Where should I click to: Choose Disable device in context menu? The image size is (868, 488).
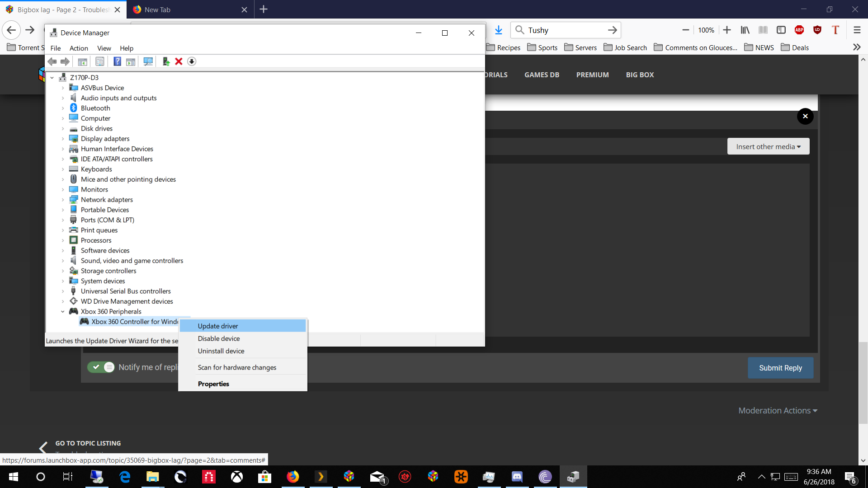coord(243,338)
